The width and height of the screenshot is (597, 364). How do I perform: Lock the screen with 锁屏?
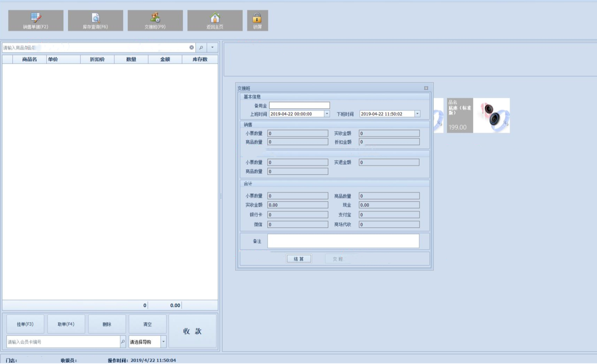[x=257, y=21]
